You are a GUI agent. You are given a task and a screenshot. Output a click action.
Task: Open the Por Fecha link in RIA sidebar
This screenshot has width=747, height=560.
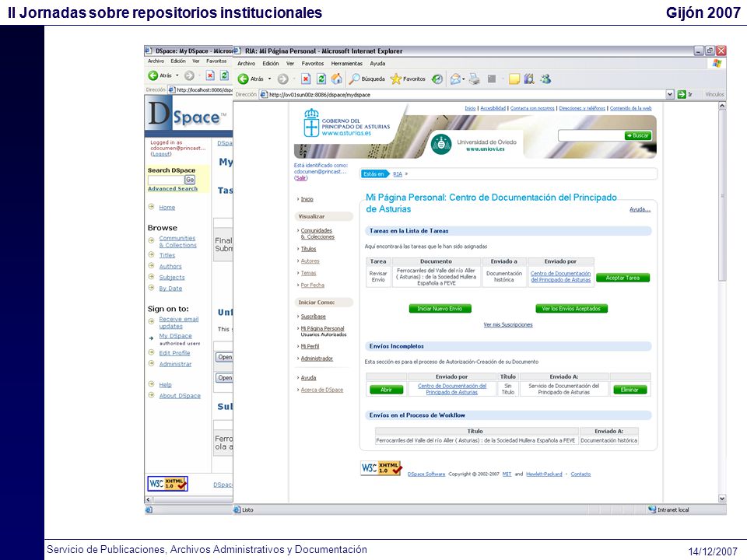click(313, 285)
